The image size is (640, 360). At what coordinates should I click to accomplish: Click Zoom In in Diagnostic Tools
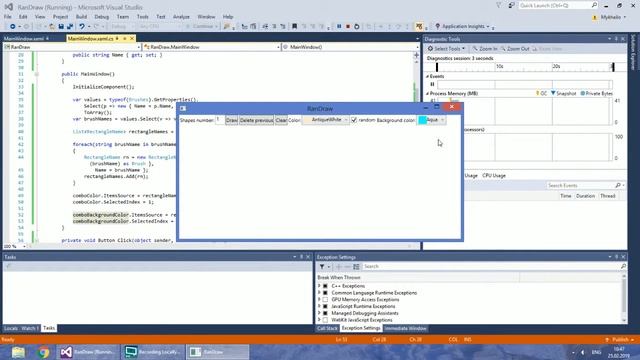485,49
